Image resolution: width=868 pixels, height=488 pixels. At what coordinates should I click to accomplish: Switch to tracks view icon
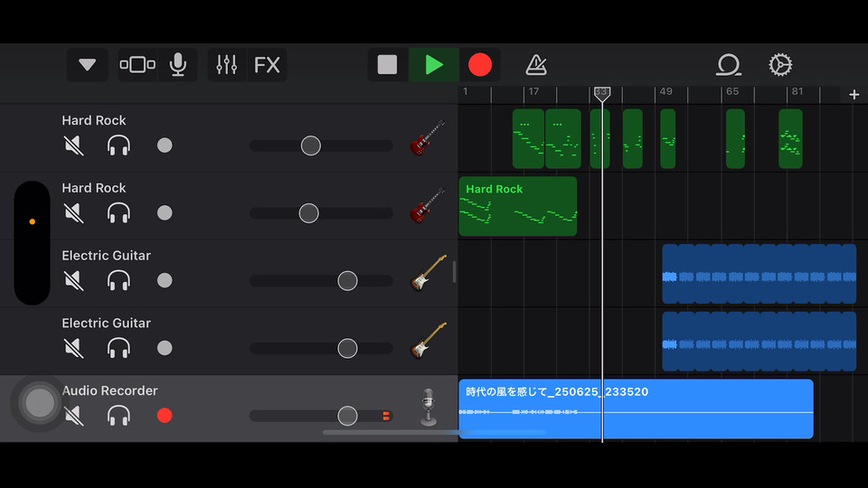[137, 65]
